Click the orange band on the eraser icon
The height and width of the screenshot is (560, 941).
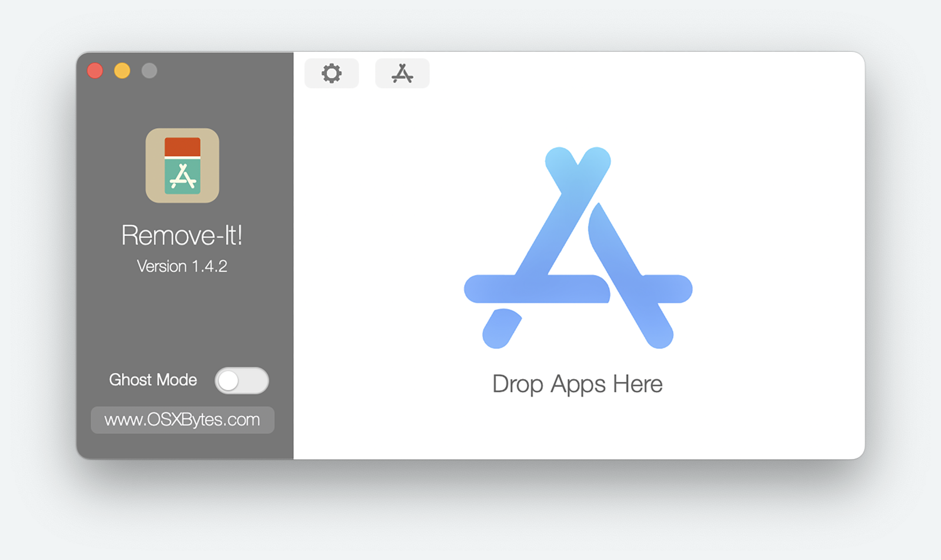click(182, 147)
